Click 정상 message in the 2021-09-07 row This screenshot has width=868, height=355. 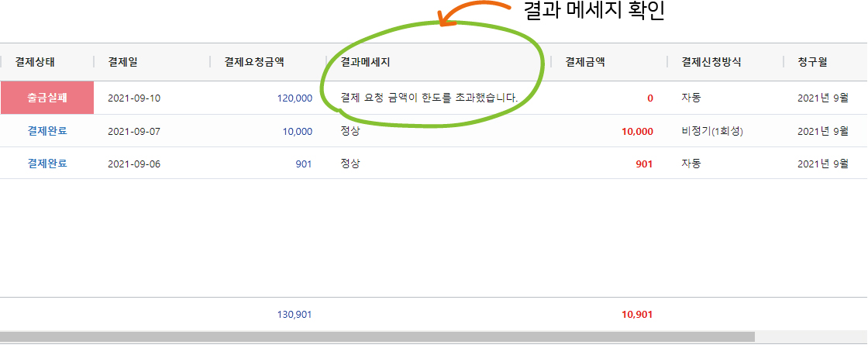click(x=350, y=131)
